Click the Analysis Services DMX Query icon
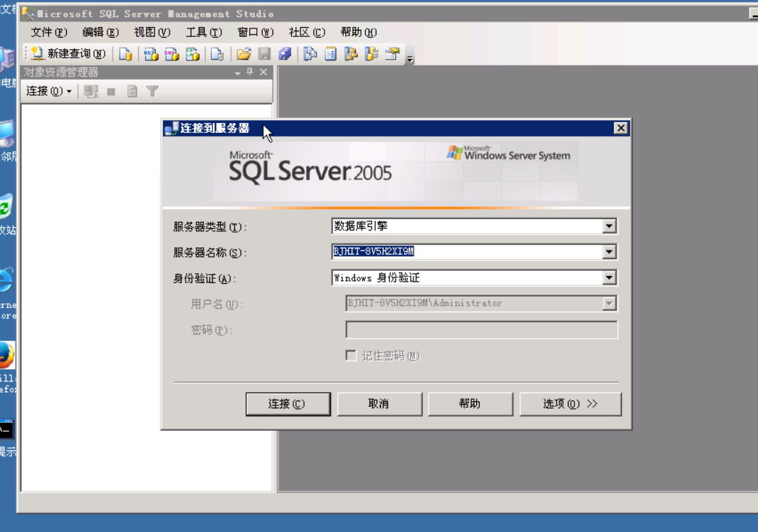The width and height of the screenshot is (758, 532). tap(172, 53)
